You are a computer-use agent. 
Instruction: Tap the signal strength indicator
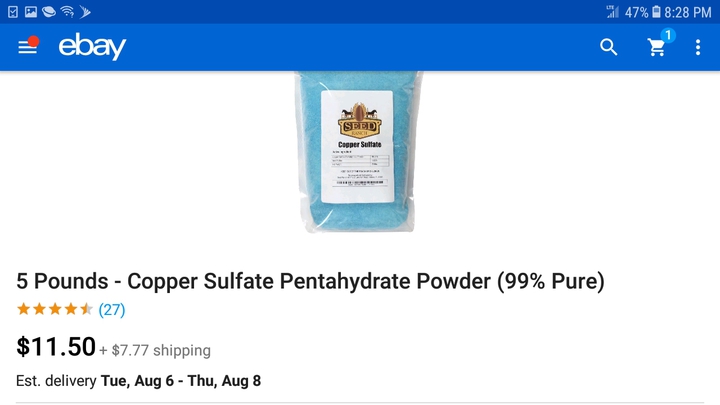click(612, 12)
